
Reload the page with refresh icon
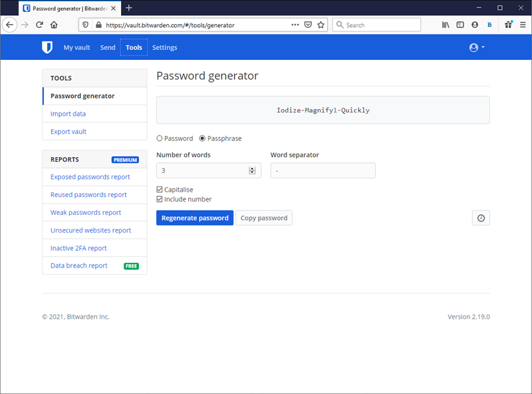39,25
